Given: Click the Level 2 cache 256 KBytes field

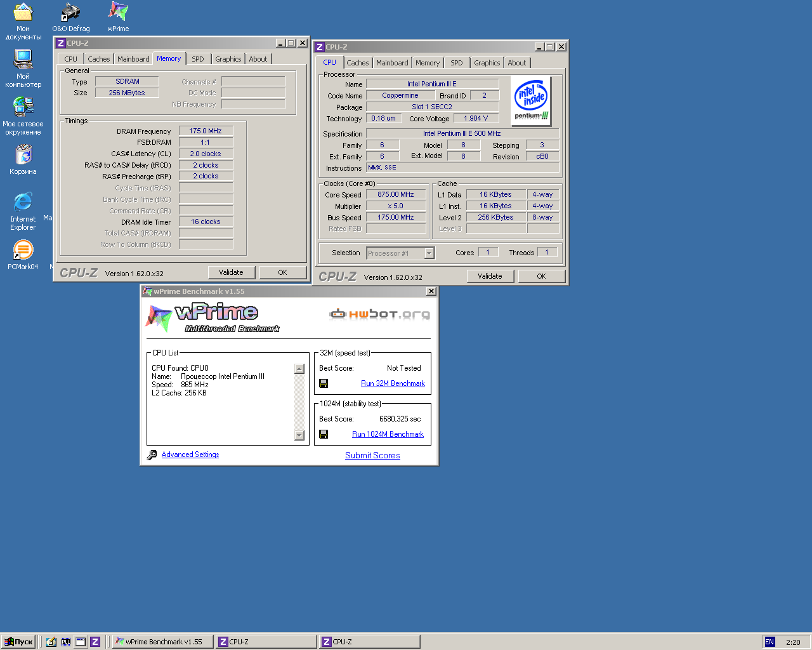Looking at the screenshot, I should click(x=496, y=217).
